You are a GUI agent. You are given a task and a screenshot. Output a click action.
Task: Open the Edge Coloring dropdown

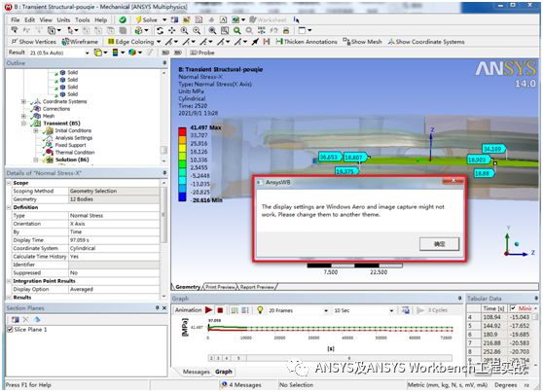click(159, 42)
